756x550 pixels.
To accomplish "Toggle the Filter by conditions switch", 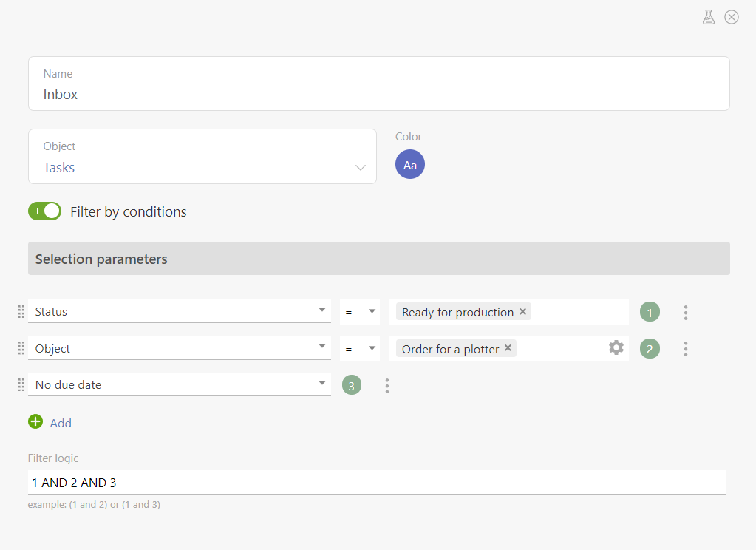I will (45, 211).
